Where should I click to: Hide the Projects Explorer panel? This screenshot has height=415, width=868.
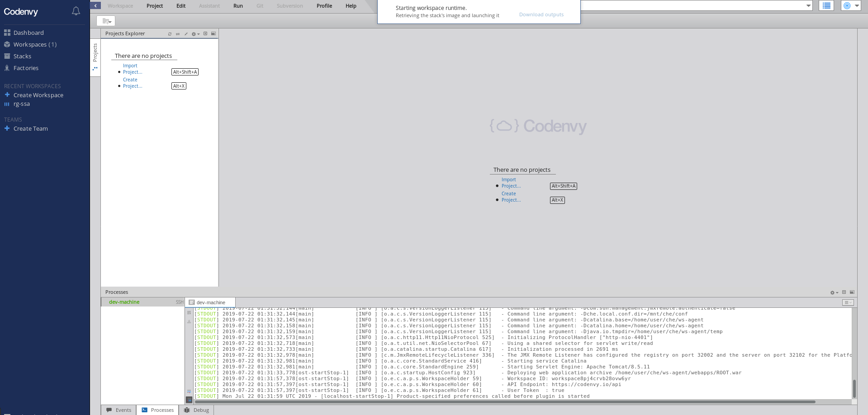point(205,33)
